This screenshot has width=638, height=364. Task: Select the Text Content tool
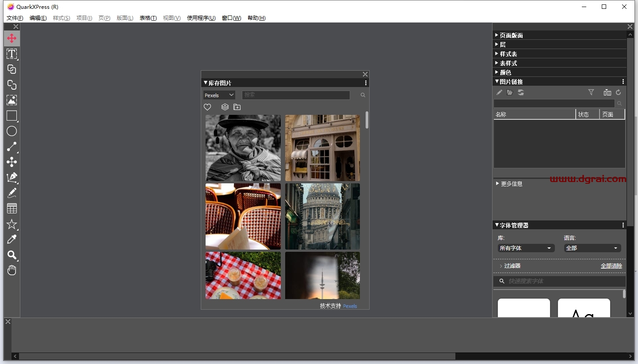pyautogui.click(x=11, y=54)
